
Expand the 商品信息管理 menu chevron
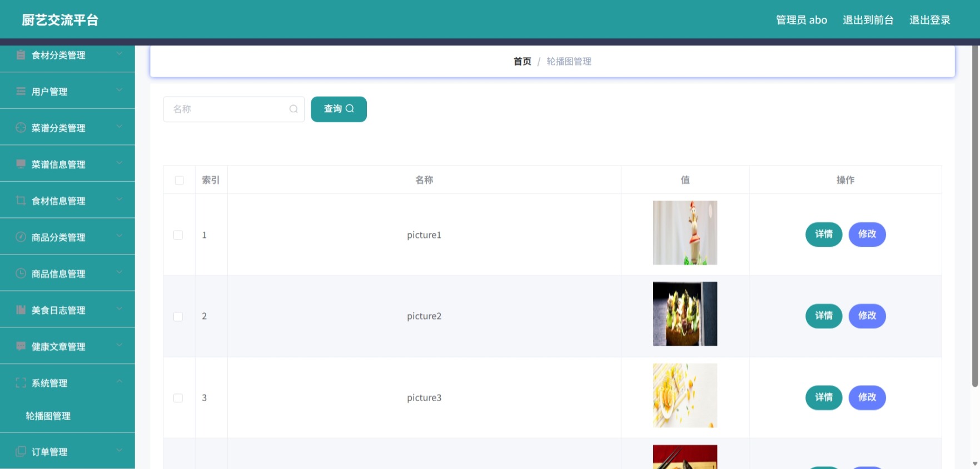coord(119,272)
